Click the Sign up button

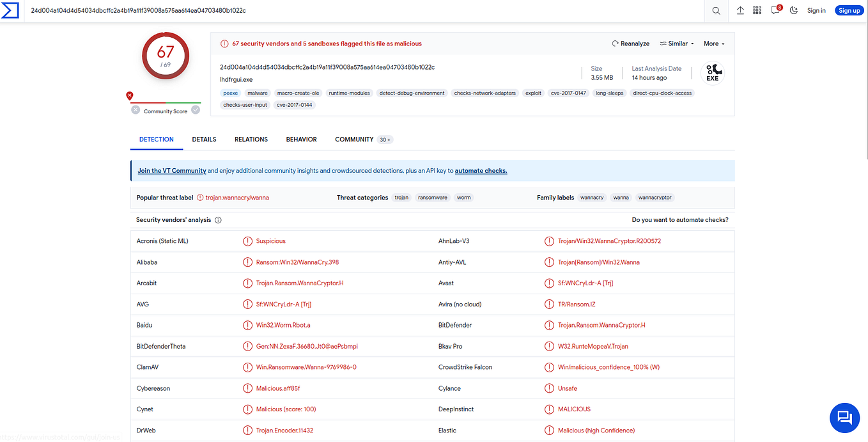849,10
